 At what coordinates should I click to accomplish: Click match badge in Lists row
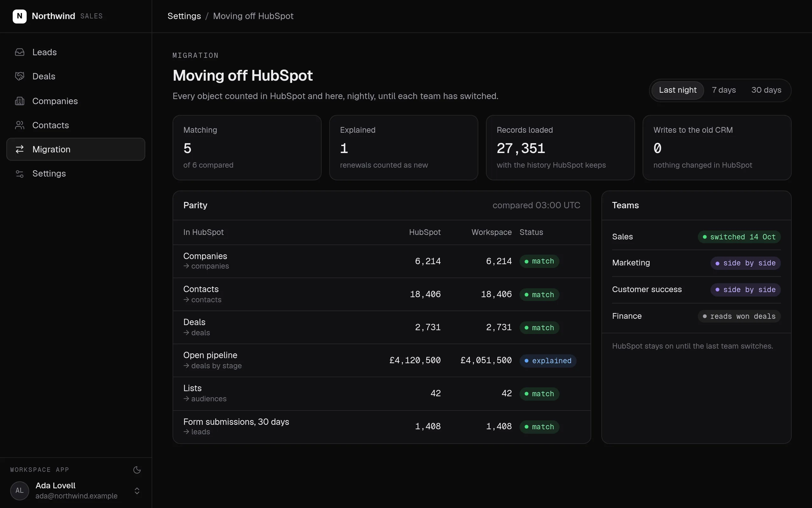click(539, 393)
